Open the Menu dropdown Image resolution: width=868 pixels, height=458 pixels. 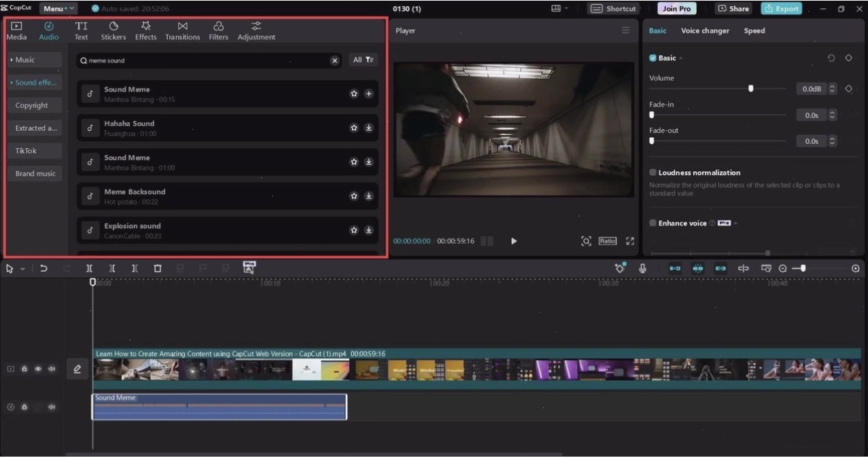[58, 9]
